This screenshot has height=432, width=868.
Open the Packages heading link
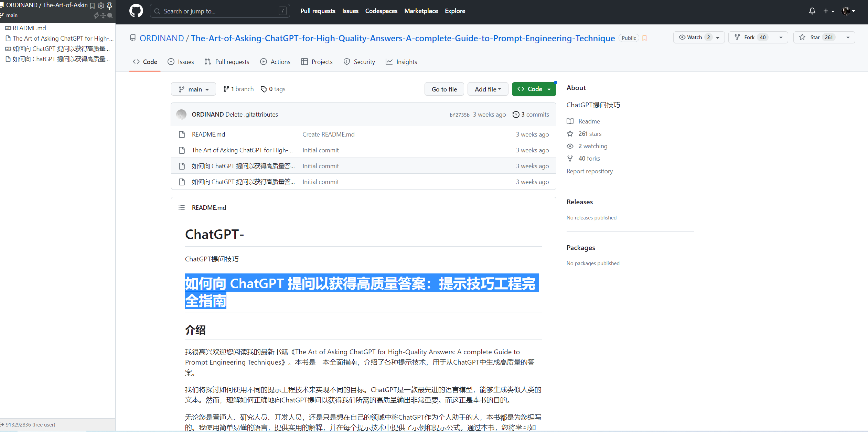click(x=581, y=248)
